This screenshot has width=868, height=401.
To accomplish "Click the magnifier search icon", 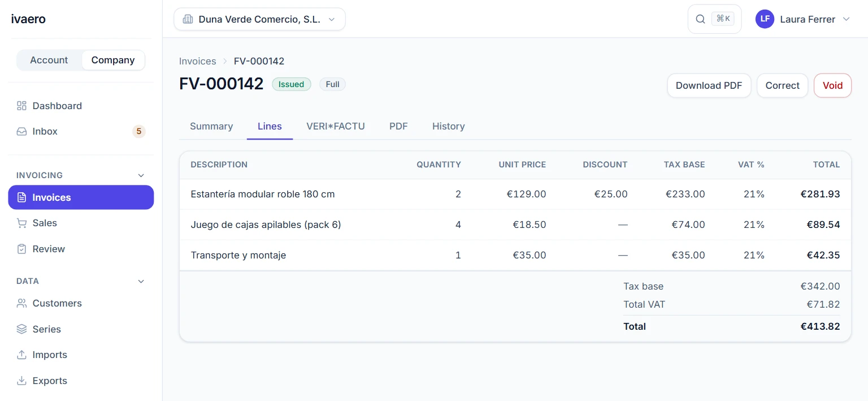I will click(x=700, y=19).
